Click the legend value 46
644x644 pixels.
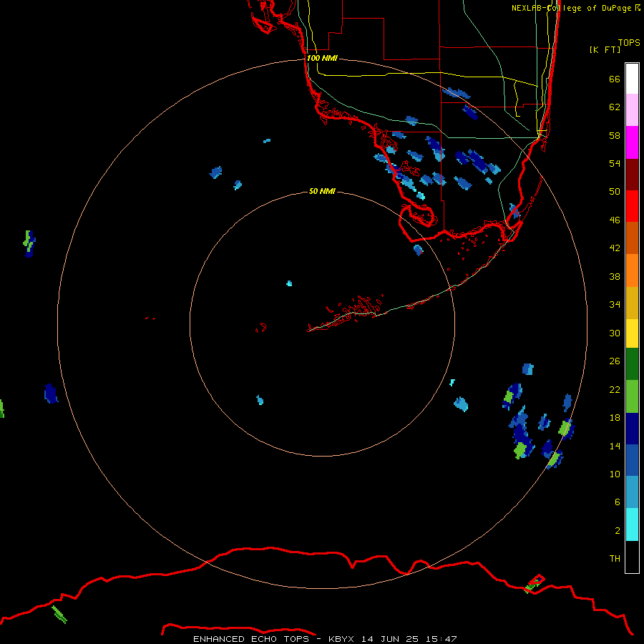615,220
